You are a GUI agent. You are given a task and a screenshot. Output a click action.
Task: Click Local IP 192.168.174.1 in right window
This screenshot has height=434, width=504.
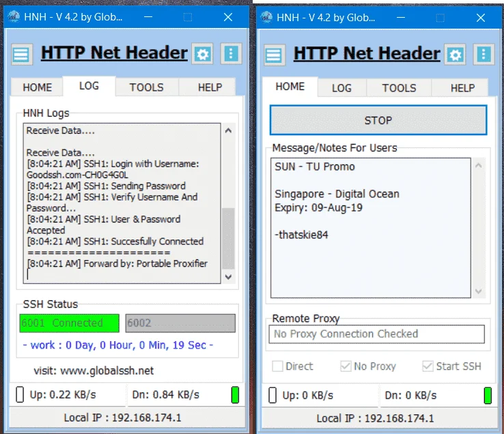coord(375,418)
